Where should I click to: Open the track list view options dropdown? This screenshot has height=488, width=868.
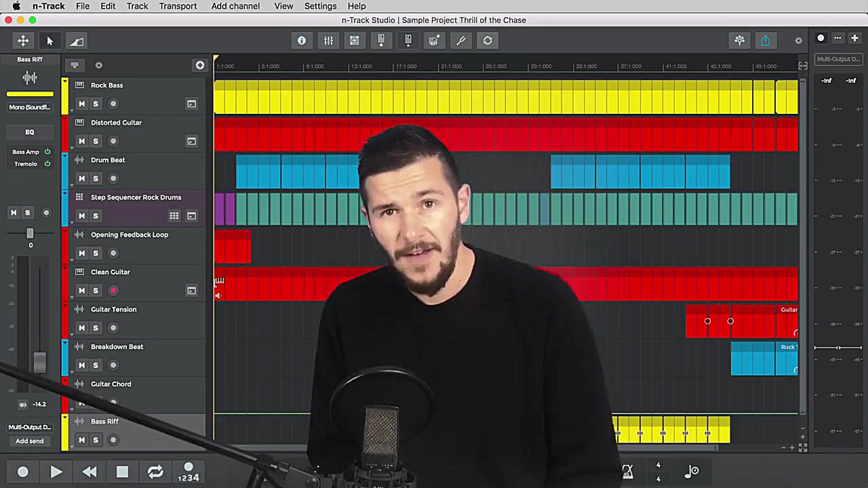click(x=75, y=65)
